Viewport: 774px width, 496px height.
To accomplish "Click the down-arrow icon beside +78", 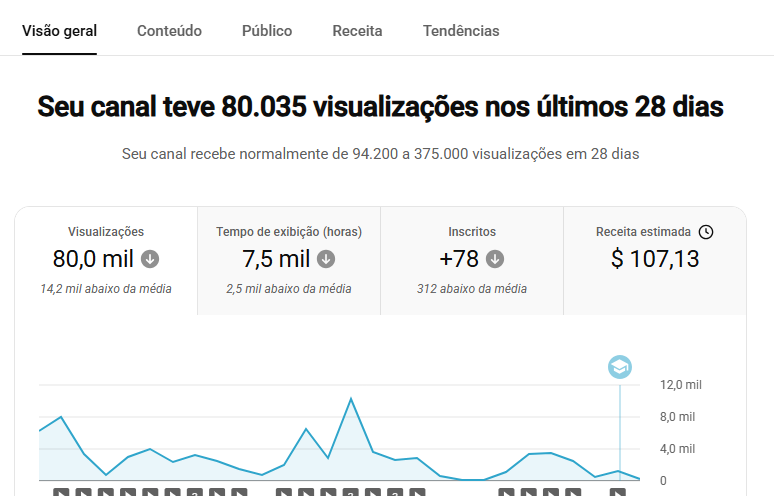I will [495, 259].
